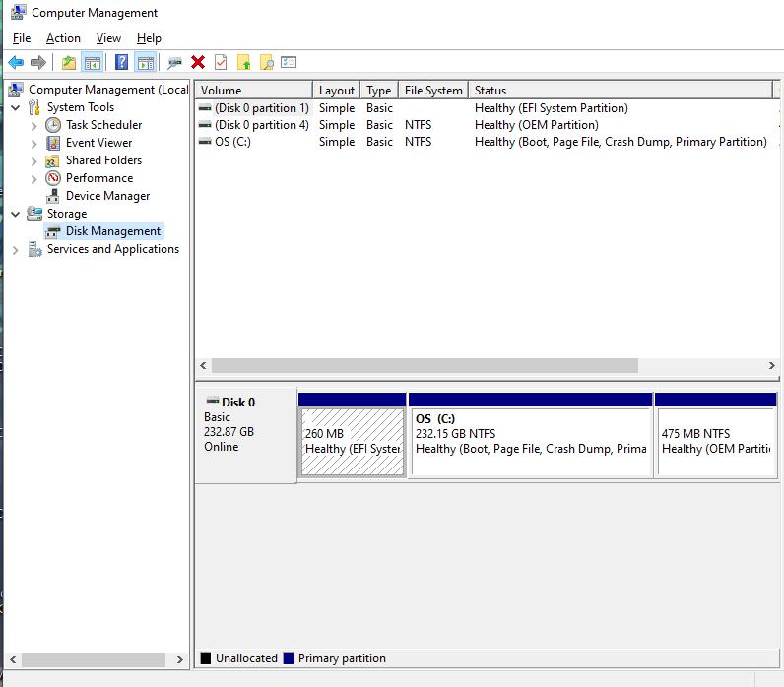This screenshot has height=687, width=784.
Task: Open the Action menu
Action: tap(63, 38)
